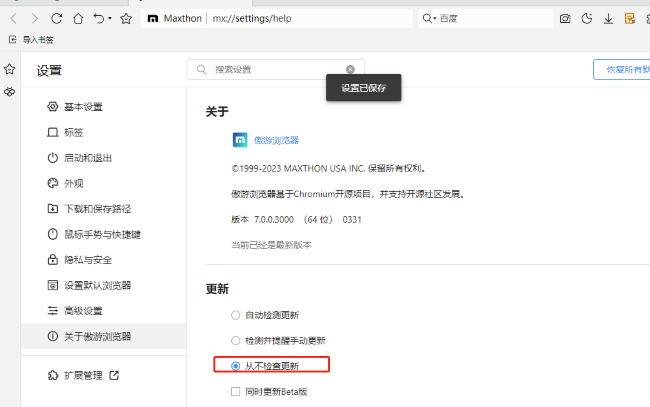The width and height of the screenshot is (650, 407).
Task: Enable 同时更新Beta版 checkbox
Action: (x=236, y=391)
